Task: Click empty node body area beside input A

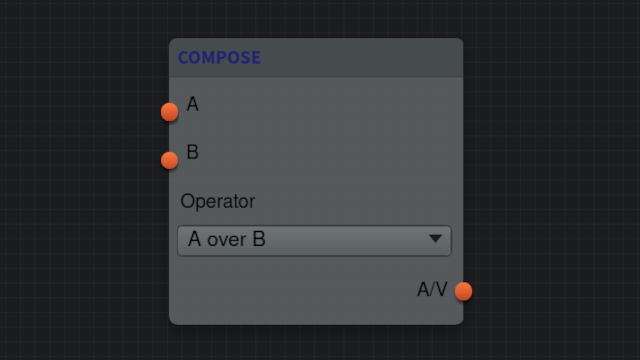Action: (327, 104)
